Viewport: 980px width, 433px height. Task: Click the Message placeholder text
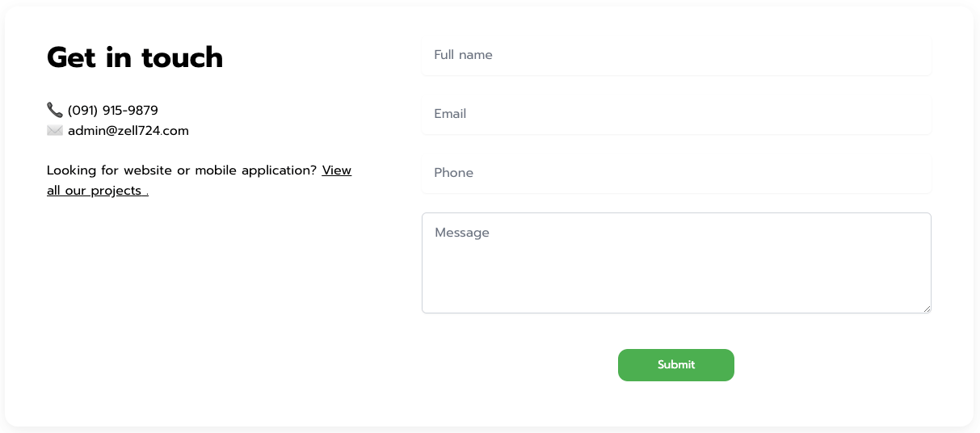(x=462, y=233)
